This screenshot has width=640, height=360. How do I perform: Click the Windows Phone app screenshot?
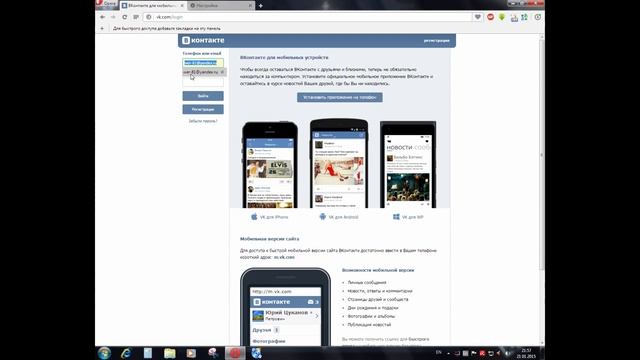(x=408, y=164)
